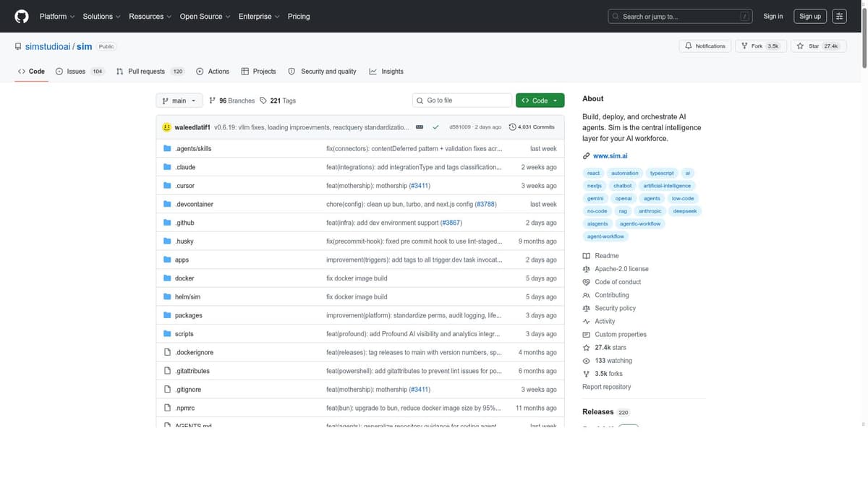
Task: Open the www.sim.ai website link
Action: pos(610,155)
